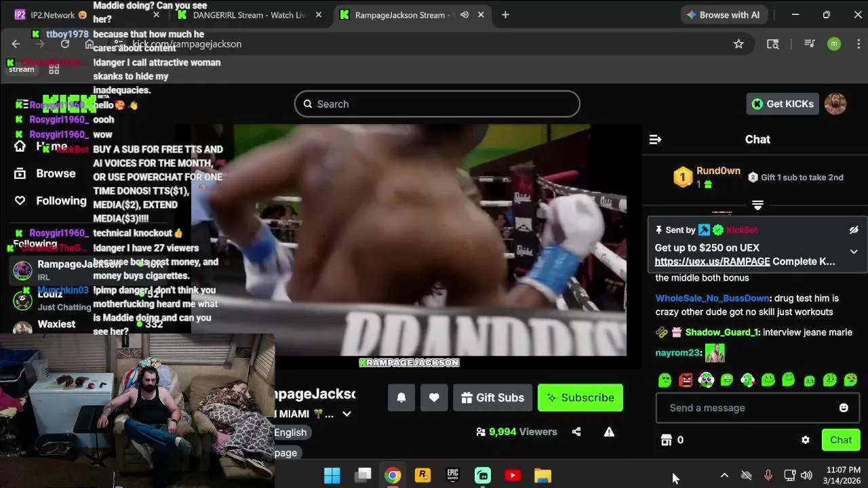The height and width of the screenshot is (488, 868).
Task: Reload the page with the browser refresh icon
Action: [x=65, y=44]
